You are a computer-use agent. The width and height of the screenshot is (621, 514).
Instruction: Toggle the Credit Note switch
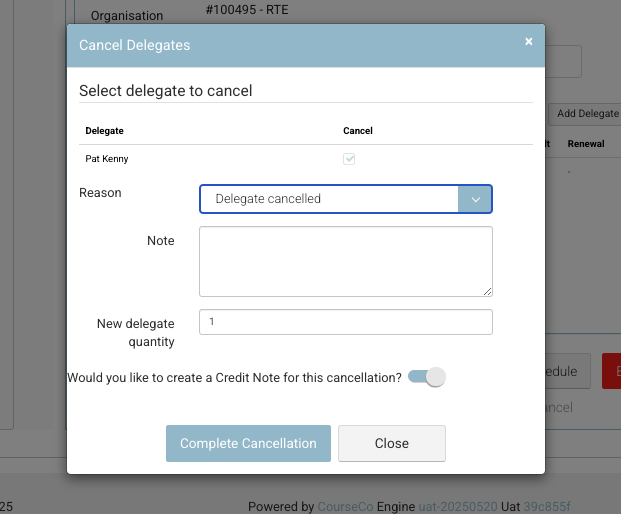point(427,377)
